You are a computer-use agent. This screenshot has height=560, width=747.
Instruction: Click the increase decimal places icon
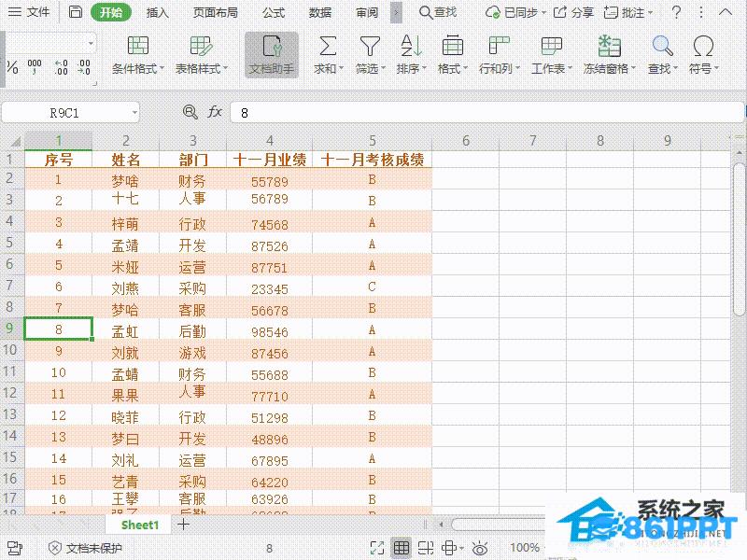click(x=61, y=66)
